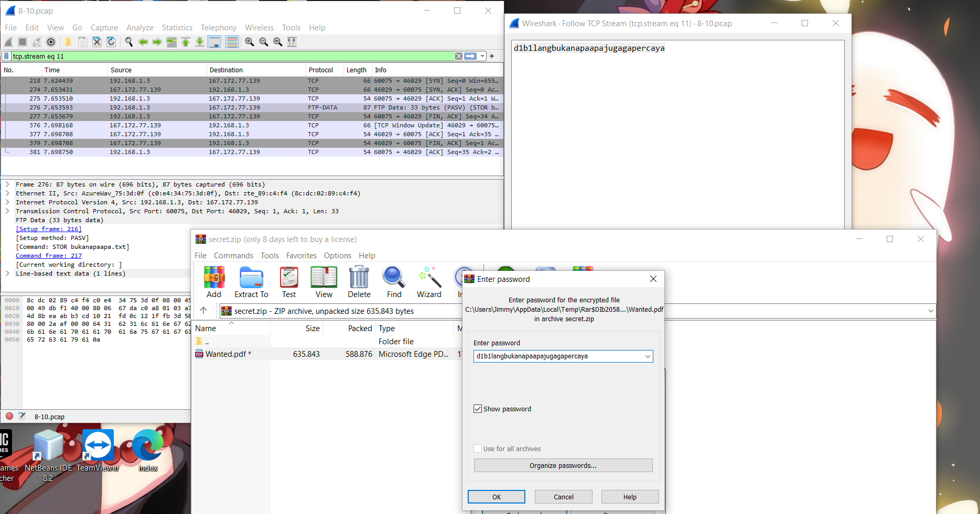The width and height of the screenshot is (980, 514).
Task: Open Wireshark Statistics menu
Action: point(177,28)
